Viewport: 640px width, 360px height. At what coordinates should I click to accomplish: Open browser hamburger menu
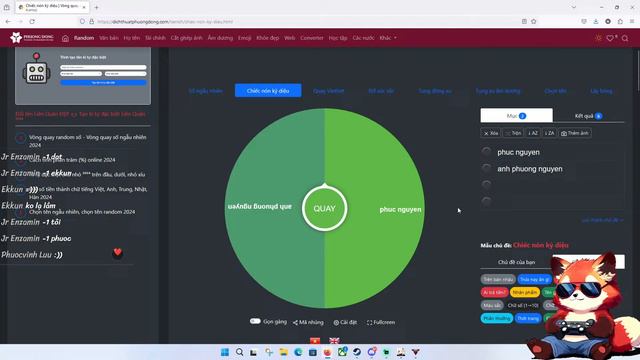pyautogui.click(x=632, y=21)
